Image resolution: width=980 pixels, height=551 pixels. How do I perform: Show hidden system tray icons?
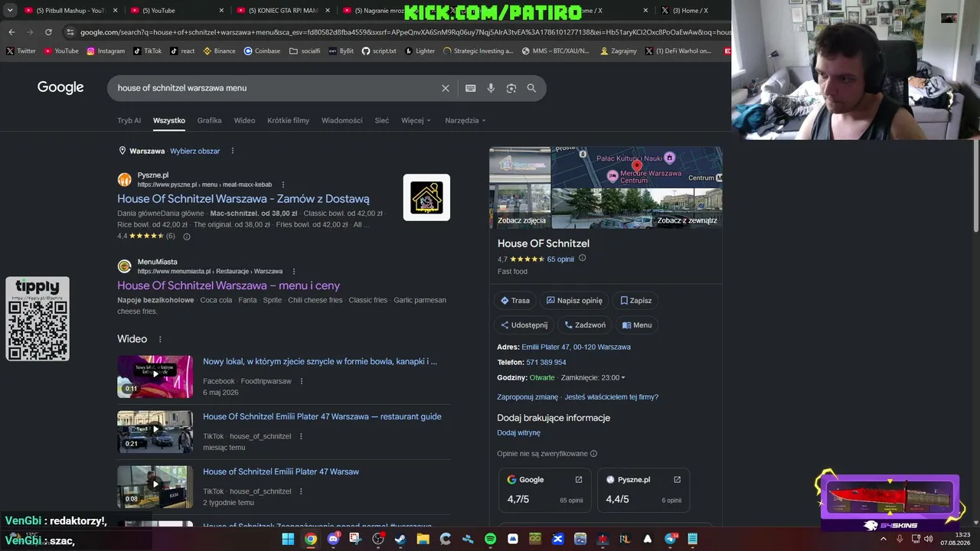884,539
